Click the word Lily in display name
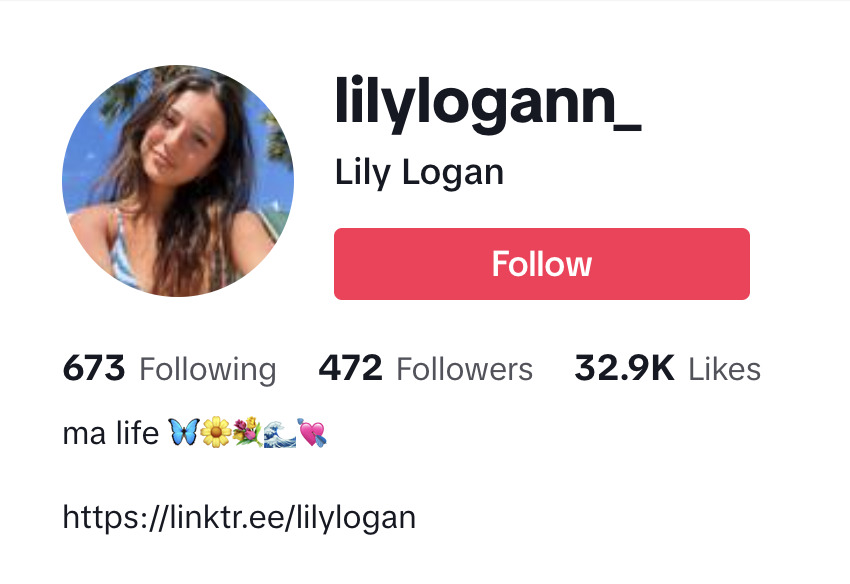The height and width of the screenshot is (584, 850). (x=363, y=174)
